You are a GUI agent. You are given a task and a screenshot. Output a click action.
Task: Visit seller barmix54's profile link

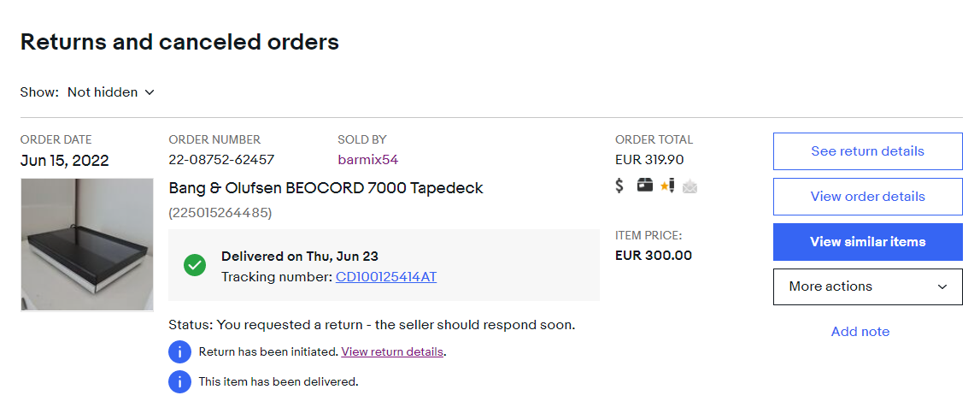click(367, 160)
